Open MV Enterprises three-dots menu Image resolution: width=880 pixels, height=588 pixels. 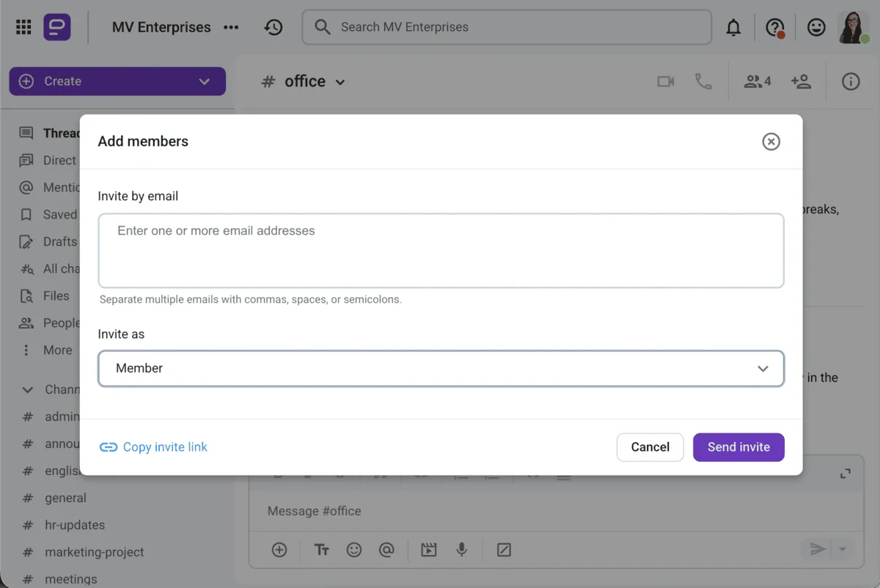[231, 27]
